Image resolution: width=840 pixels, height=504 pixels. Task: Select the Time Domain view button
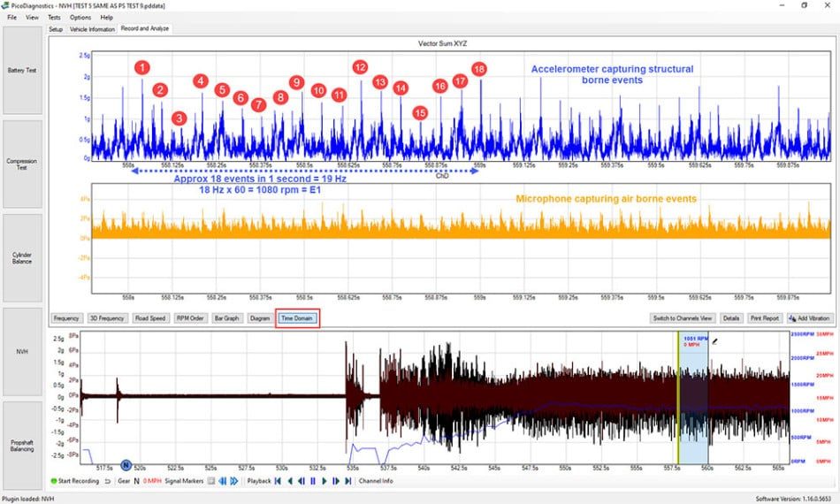coord(297,318)
